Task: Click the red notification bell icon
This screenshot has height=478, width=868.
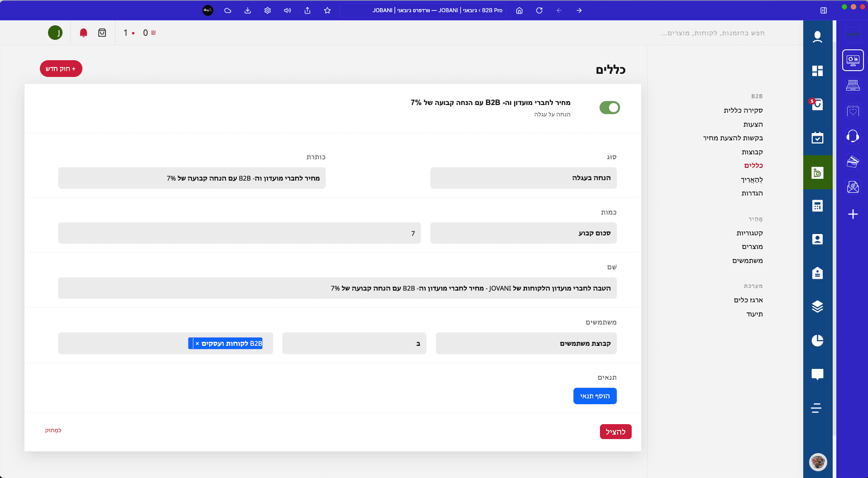Action: point(83,33)
